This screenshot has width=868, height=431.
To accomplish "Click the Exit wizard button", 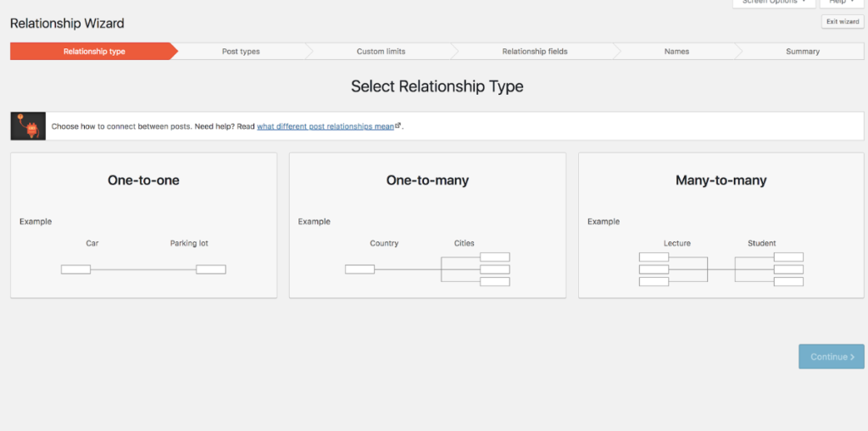I will [x=843, y=22].
